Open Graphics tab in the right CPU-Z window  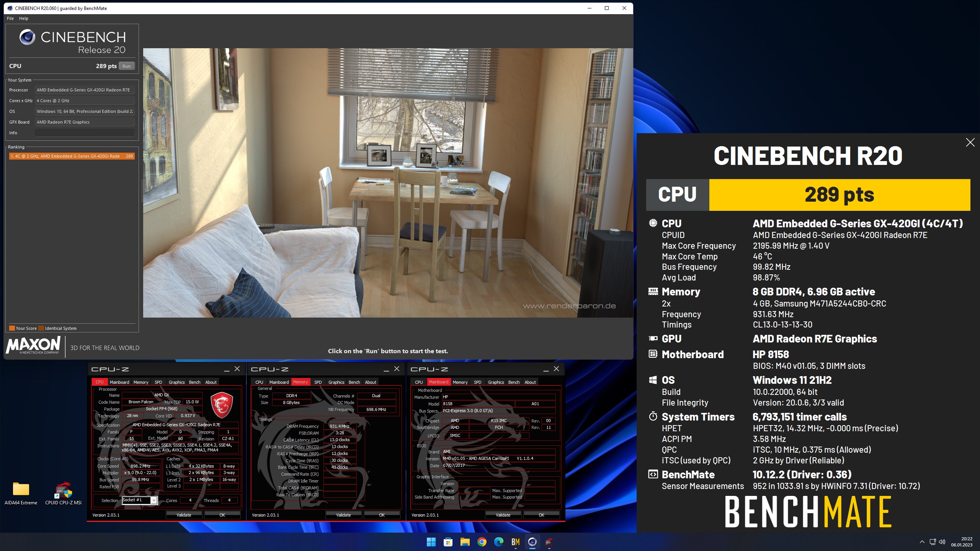click(496, 382)
